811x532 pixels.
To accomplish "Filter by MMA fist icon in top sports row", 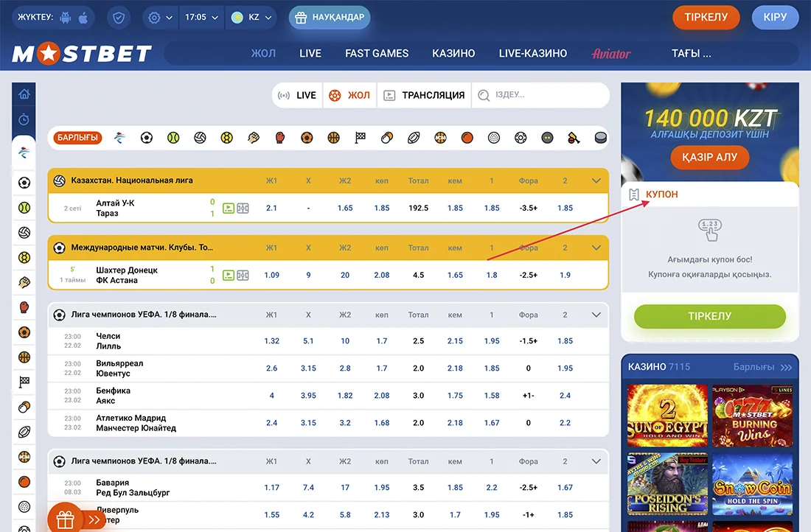I will click(254, 138).
